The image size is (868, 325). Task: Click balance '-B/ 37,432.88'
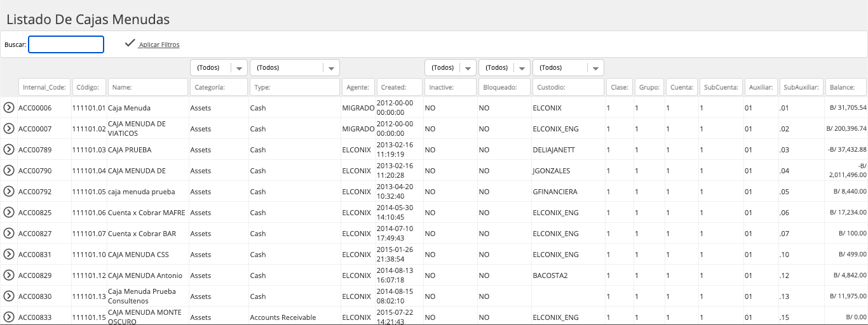pyautogui.click(x=847, y=150)
